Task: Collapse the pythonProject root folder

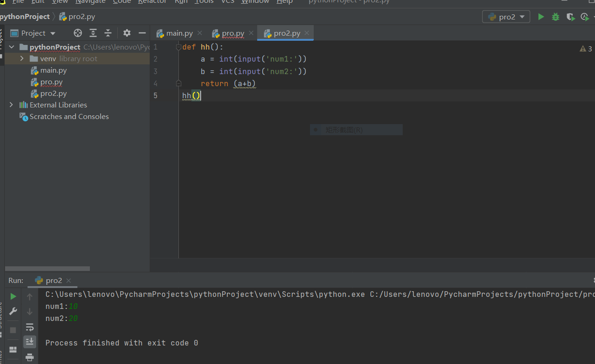Action: tap(11, 47)
